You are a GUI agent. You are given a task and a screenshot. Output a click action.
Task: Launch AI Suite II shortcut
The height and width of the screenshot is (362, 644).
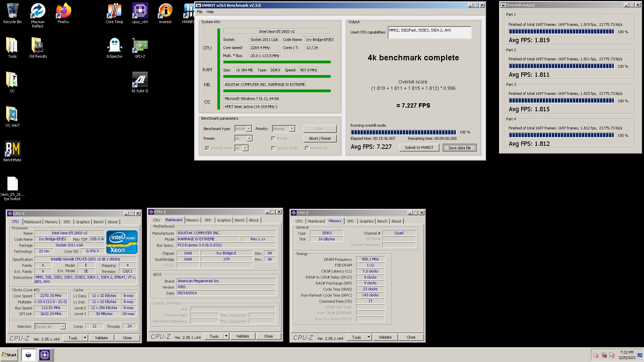pyautogui.click(x=140, y=82)
